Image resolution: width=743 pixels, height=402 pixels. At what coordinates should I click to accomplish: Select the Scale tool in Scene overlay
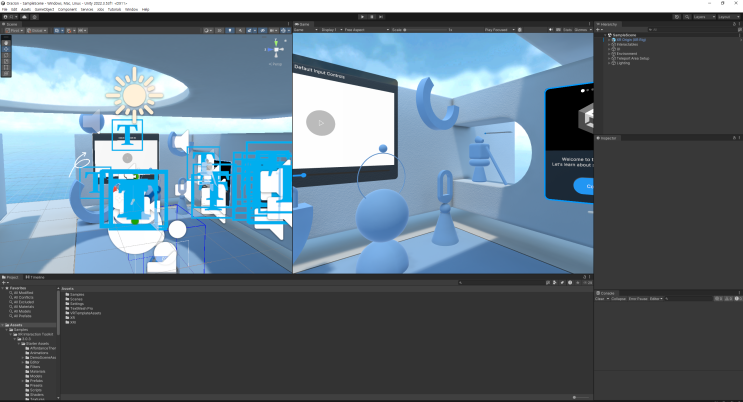tap(6, 61)
